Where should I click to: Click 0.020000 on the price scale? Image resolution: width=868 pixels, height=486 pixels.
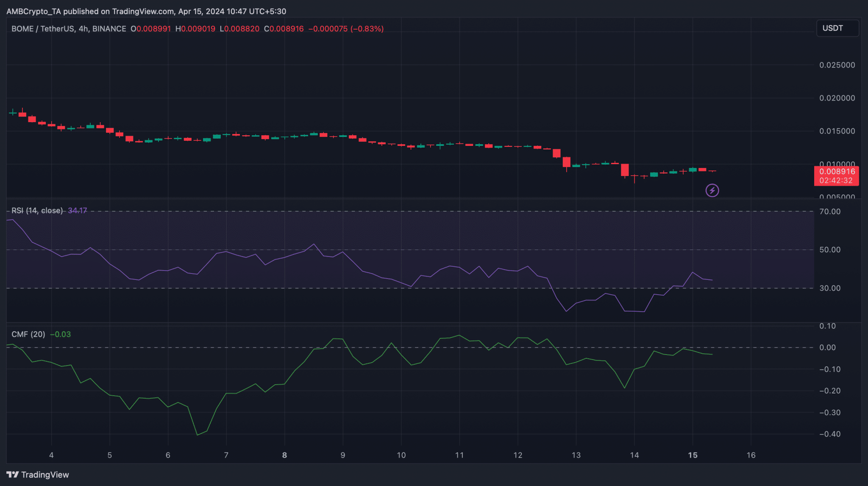(837, 98)
